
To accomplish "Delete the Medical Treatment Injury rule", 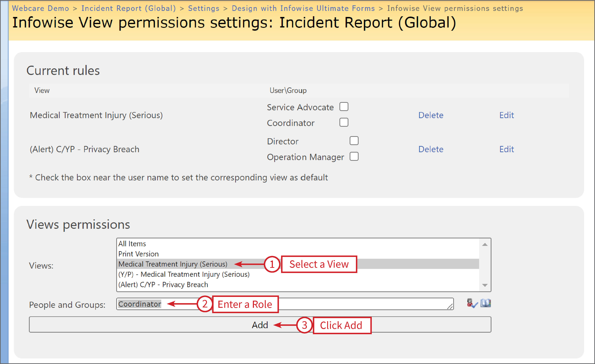I will pyautogui.click(x=431, y=115).
